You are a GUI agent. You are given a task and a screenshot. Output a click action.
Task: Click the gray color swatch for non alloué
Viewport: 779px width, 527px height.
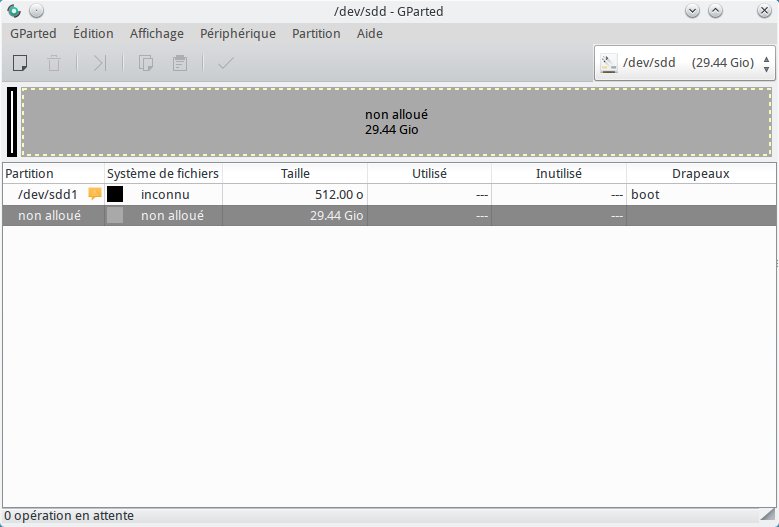(x=115, y=215)
